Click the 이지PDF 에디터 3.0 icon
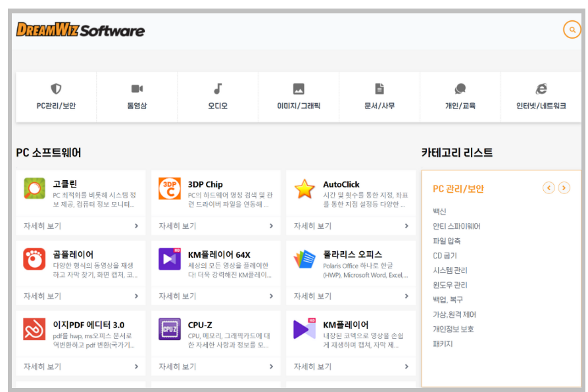The height and width of the screenshot is (392, 588). click(34, 329)
